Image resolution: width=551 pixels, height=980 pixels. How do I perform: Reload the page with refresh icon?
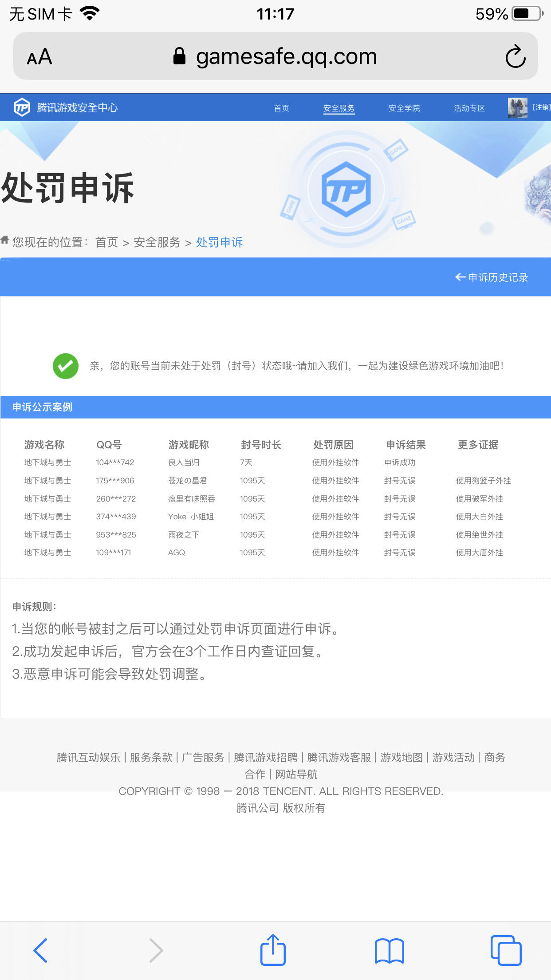tap(516, 56)
